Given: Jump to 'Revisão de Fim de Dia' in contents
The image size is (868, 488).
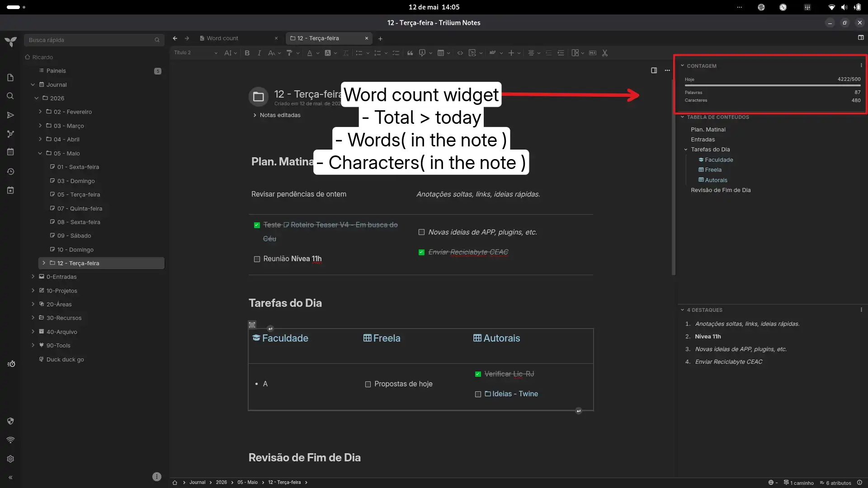Looking at the screenshot, I should [721, 190].
